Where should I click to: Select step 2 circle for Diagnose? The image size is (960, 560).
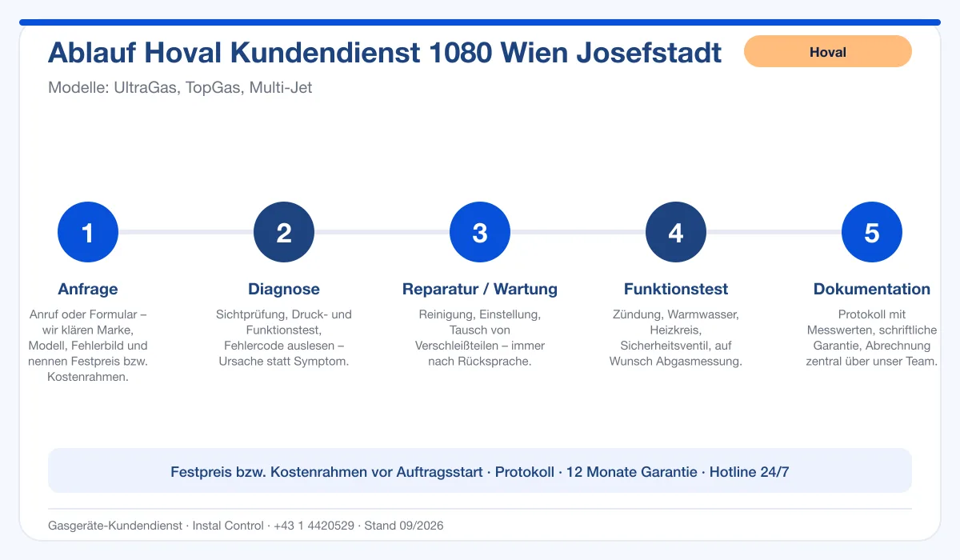pos(284,232)
